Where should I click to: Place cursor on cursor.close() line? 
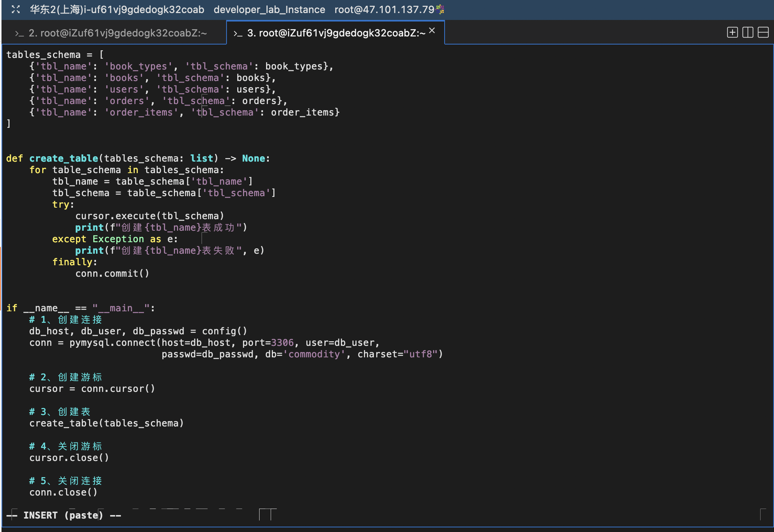(69, 458)
